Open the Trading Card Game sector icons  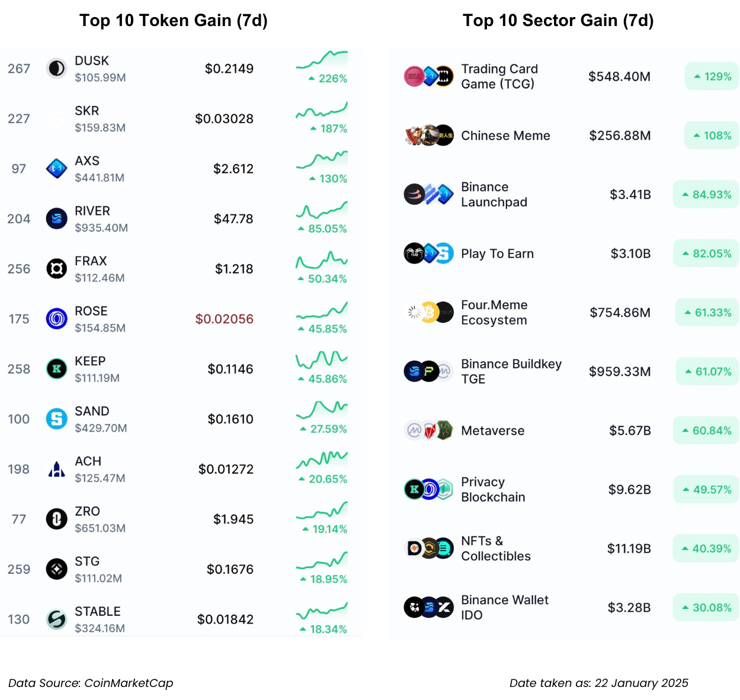tap(428, 76)
